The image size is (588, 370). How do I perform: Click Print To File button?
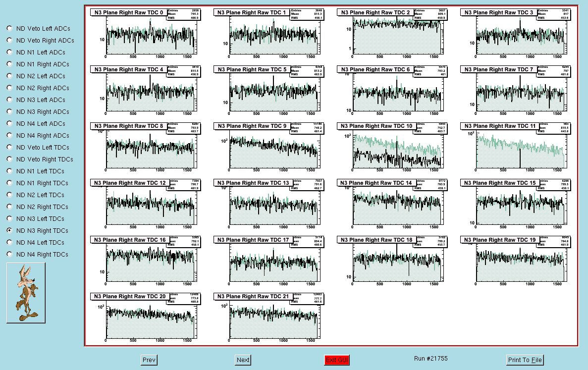525,360
